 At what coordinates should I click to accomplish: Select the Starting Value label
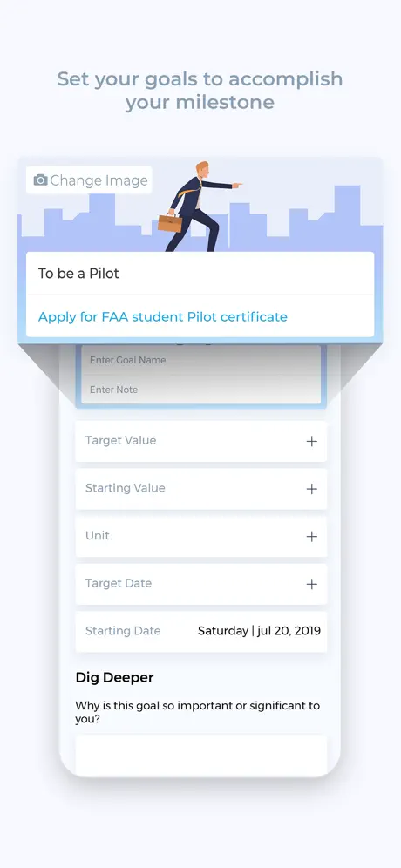coord(126,488)
